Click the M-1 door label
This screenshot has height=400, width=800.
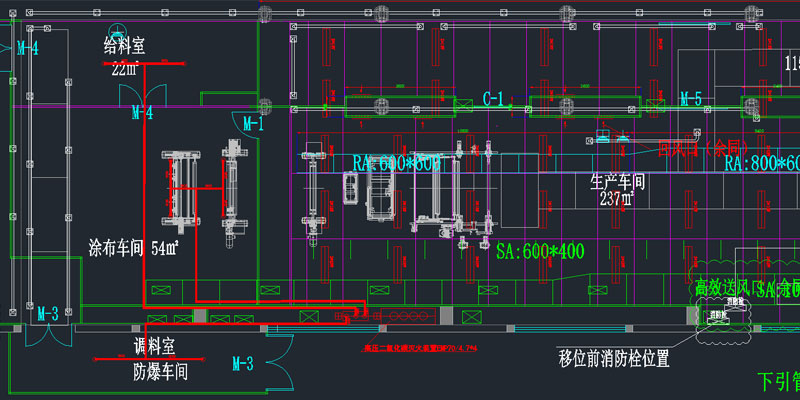253,124
